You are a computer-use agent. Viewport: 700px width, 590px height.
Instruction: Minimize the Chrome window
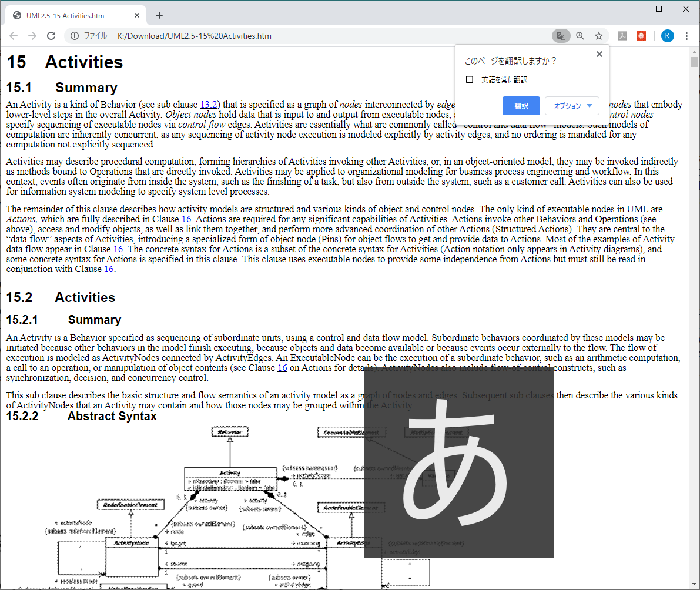[632, 9]
